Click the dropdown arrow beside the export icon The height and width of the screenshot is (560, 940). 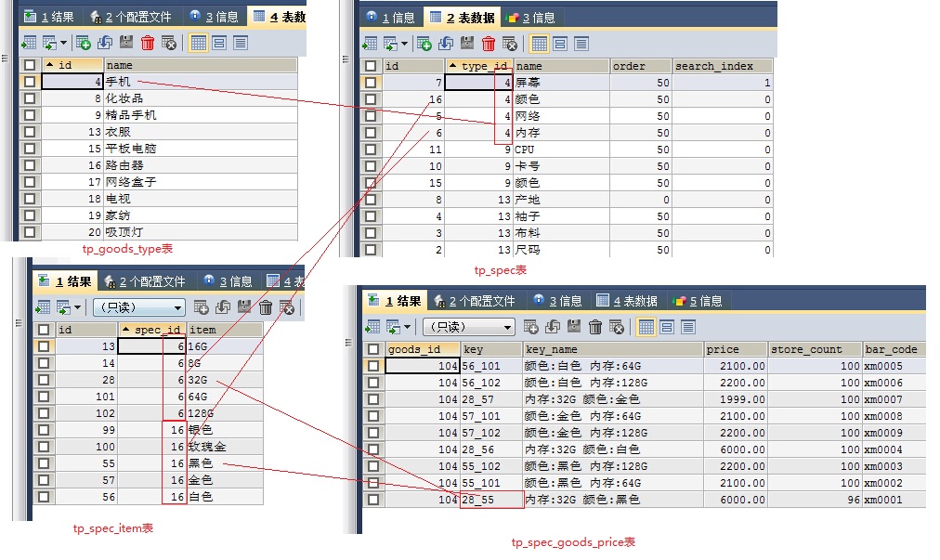coord(64,43)
